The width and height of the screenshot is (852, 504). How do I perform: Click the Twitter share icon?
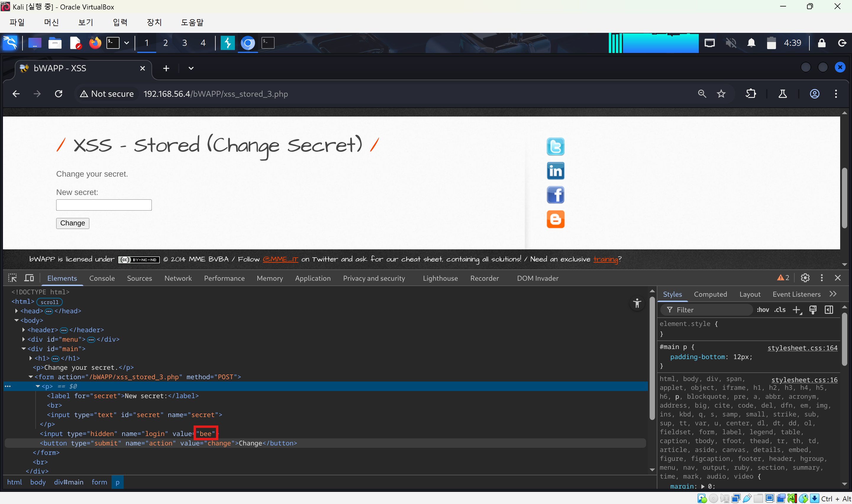(x=555, y=146)
